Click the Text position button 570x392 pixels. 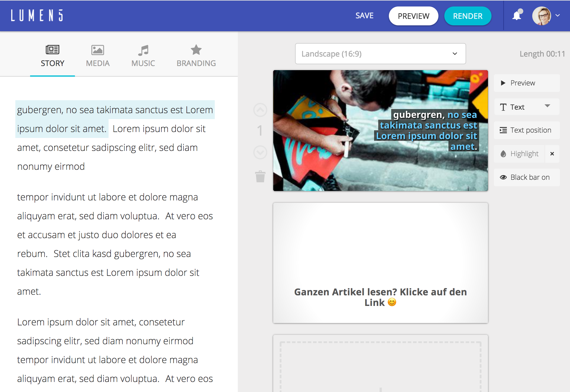(527, 130)
